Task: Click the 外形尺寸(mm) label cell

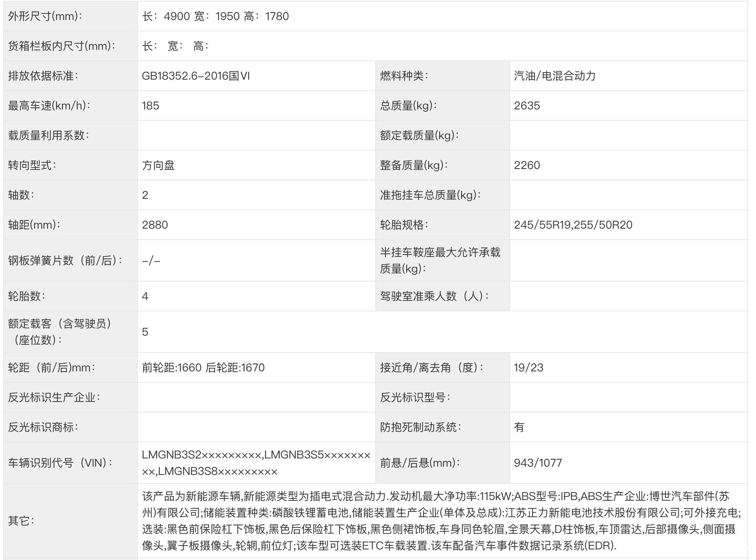Action: (45, 16)
